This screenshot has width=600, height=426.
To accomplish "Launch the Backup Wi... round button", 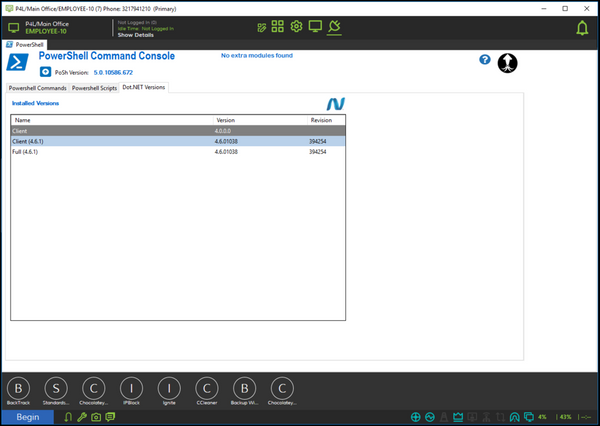I will tap(244, 388).
